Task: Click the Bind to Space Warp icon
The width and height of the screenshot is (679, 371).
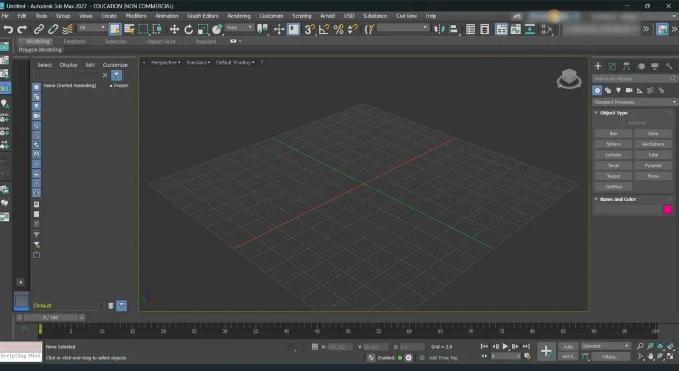Action: pos(67,29)
